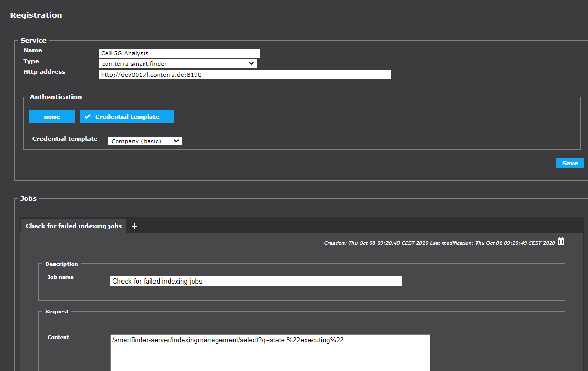Click the Authentication section legend
The width and height of the screenshot is (588, 371).
pyautogui.click(x=56, y=97)
